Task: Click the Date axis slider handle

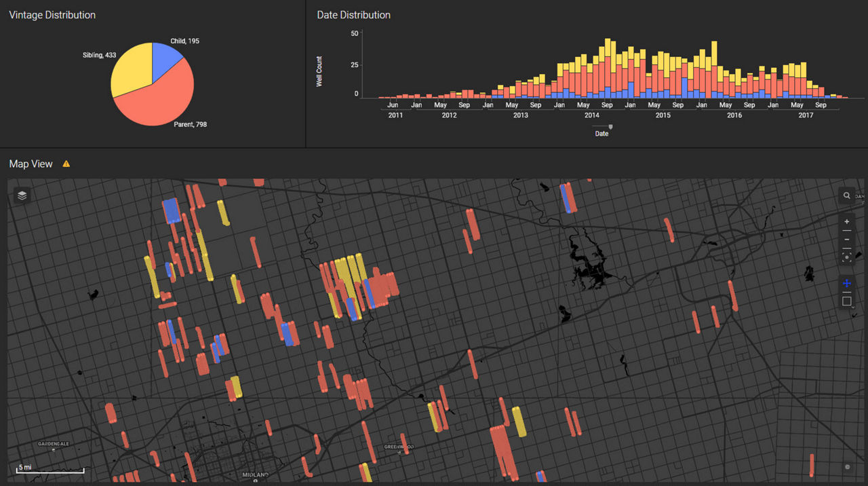Action: click(x=610, y=126)
